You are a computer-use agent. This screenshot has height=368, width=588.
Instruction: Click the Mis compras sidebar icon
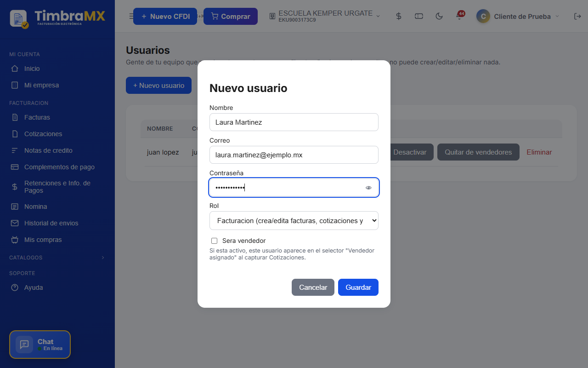(x=15, y=240)
